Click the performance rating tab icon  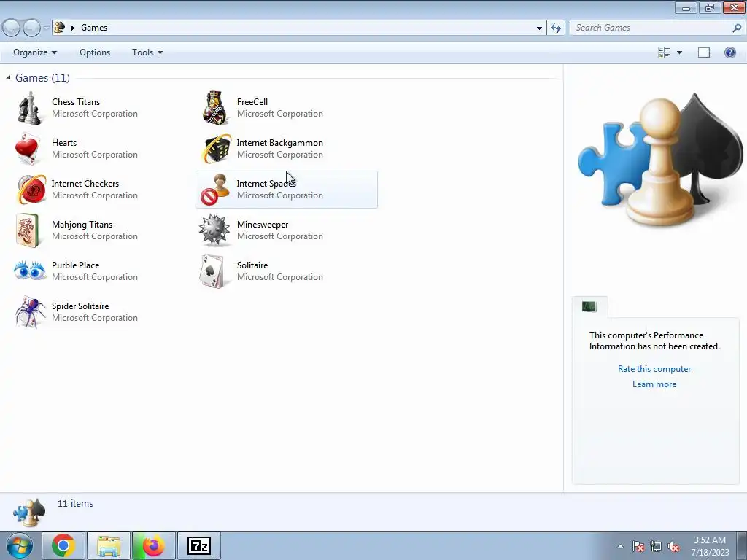pos(589,306)
